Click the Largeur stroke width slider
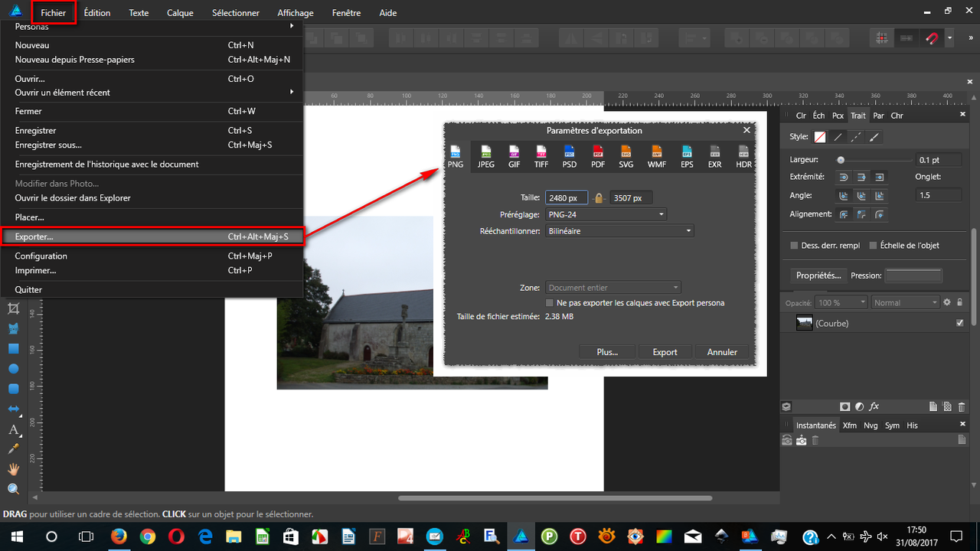The height and width of the screenshot is (551, 980). click(874, 160)
